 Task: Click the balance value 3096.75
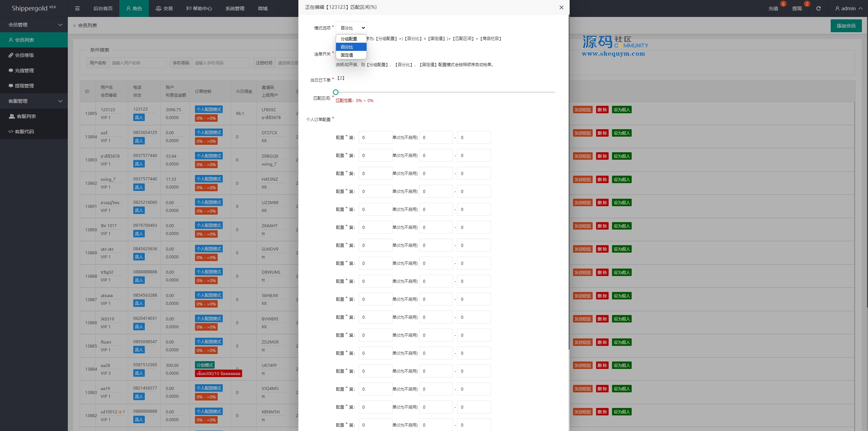[x=173, y=110]
